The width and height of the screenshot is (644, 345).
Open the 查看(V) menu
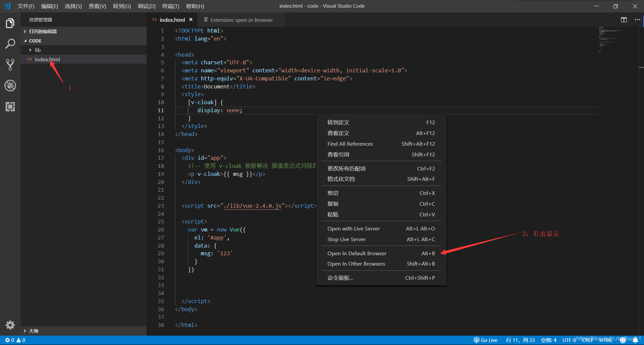click(97, 6)
